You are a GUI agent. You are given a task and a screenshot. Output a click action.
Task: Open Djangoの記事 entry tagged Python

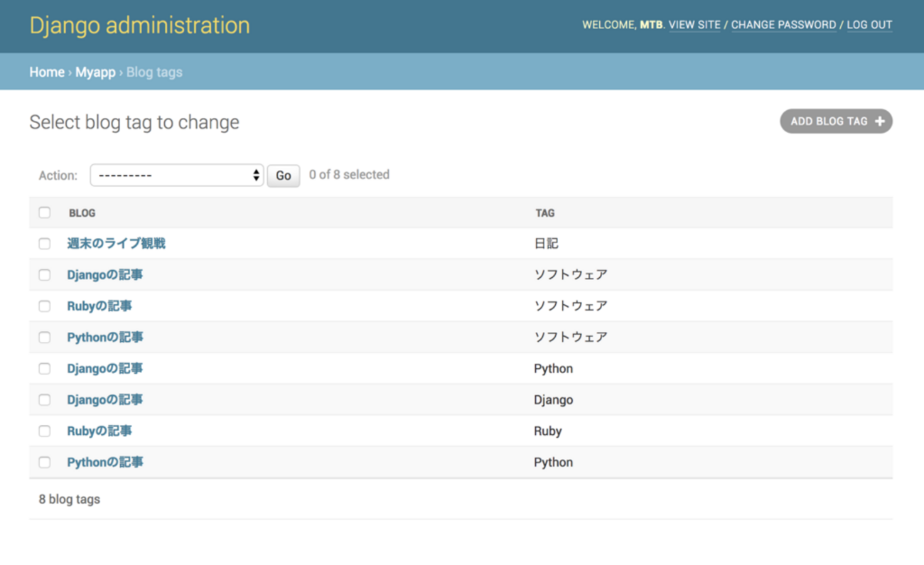104,369
